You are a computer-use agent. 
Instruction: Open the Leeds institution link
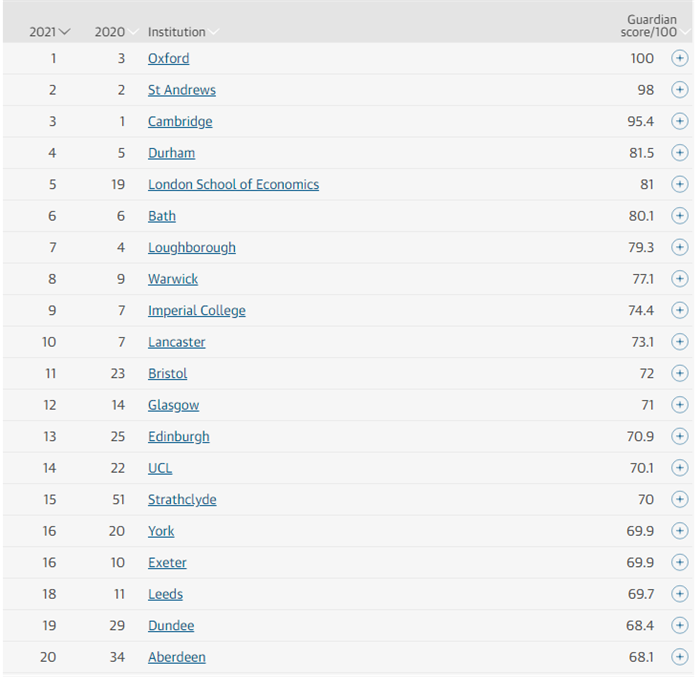(165, 594)
